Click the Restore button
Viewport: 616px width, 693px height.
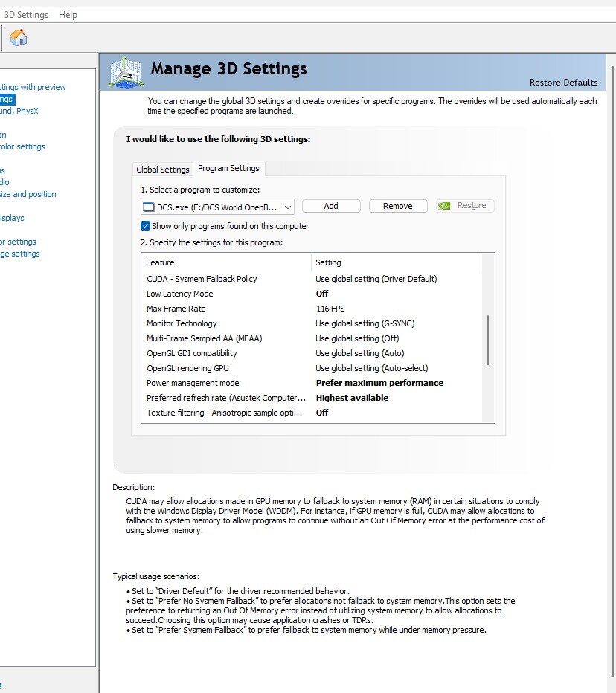[465, 205]
